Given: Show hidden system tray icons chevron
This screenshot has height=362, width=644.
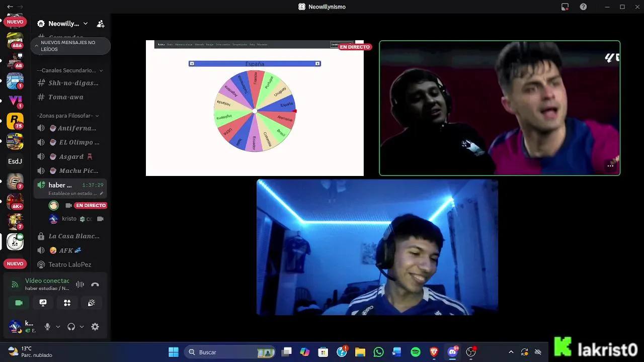Looking at the screenshot, I should (511, 352).
